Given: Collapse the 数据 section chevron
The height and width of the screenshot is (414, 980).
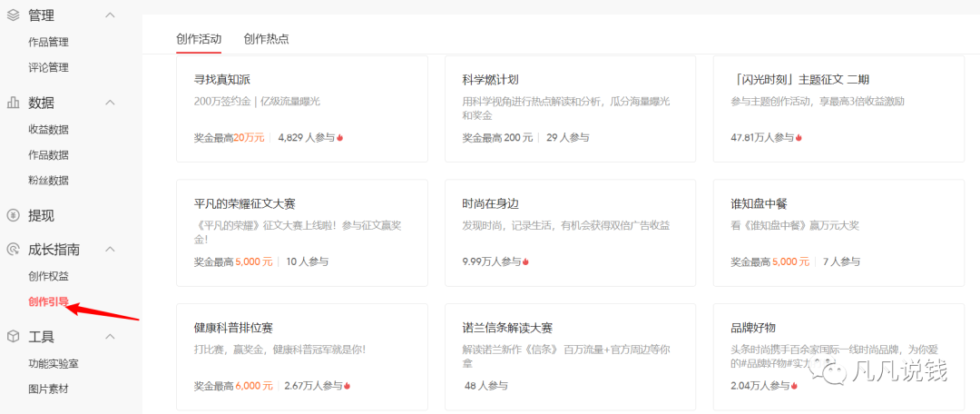Looking at the screenshot, I should point(110,103).
